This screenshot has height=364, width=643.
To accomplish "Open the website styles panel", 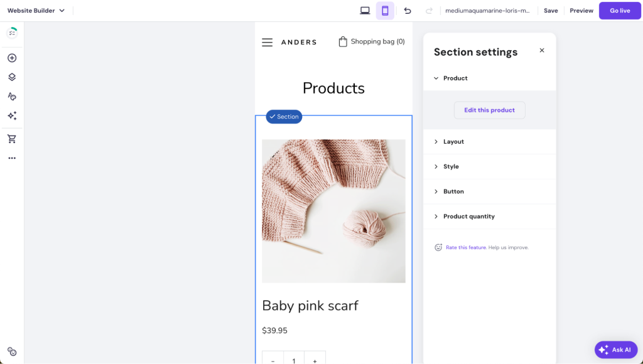I will (x=11, y=96).
